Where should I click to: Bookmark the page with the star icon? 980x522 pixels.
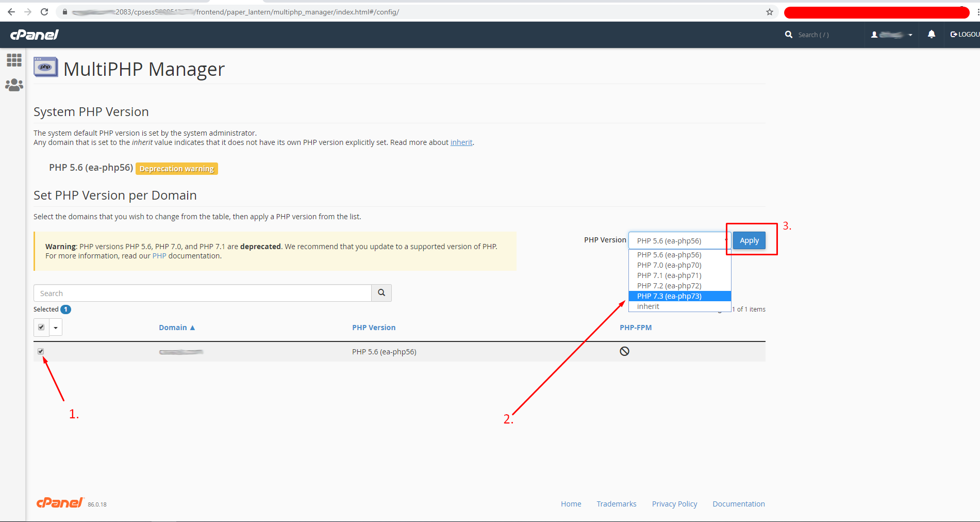(770, 12)
